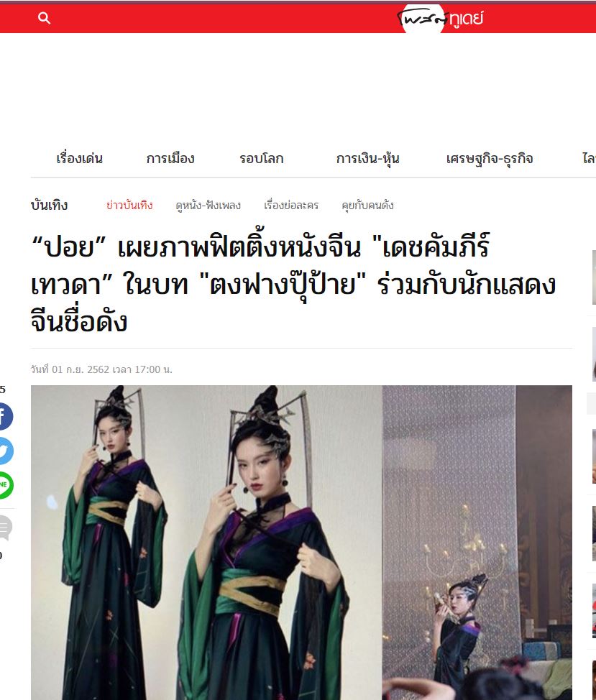
Task: Click the Post Today logo
Action: click(440, 18)
